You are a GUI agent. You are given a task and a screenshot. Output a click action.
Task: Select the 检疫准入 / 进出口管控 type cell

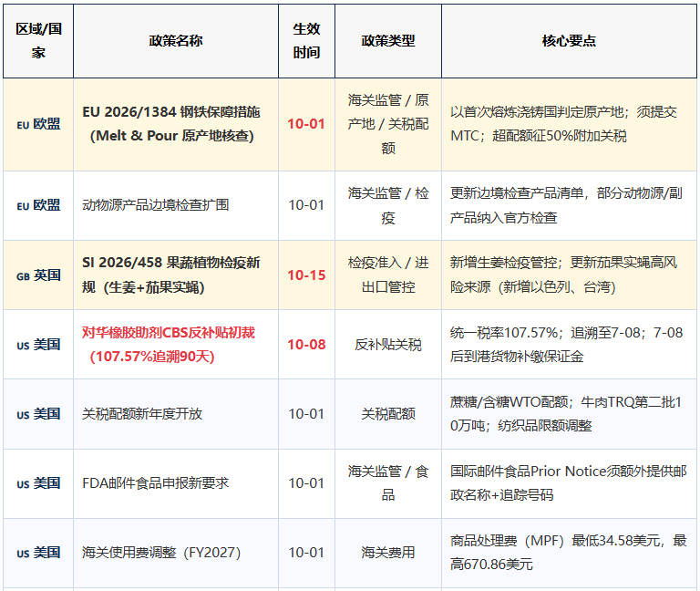(388, 275)
